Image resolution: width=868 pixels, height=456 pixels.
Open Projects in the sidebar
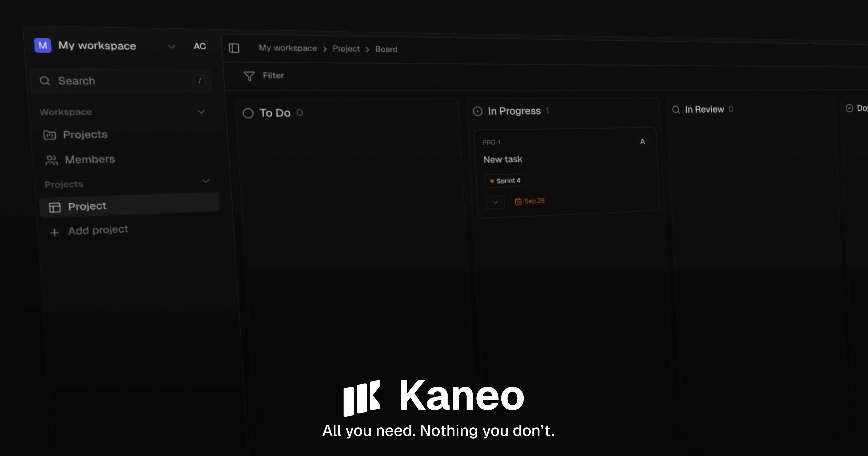pos(85,134)
